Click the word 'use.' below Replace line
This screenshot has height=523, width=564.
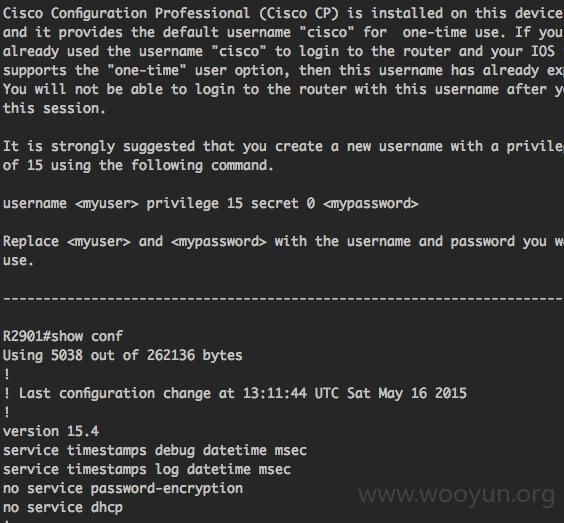click(x=18, y=261)
